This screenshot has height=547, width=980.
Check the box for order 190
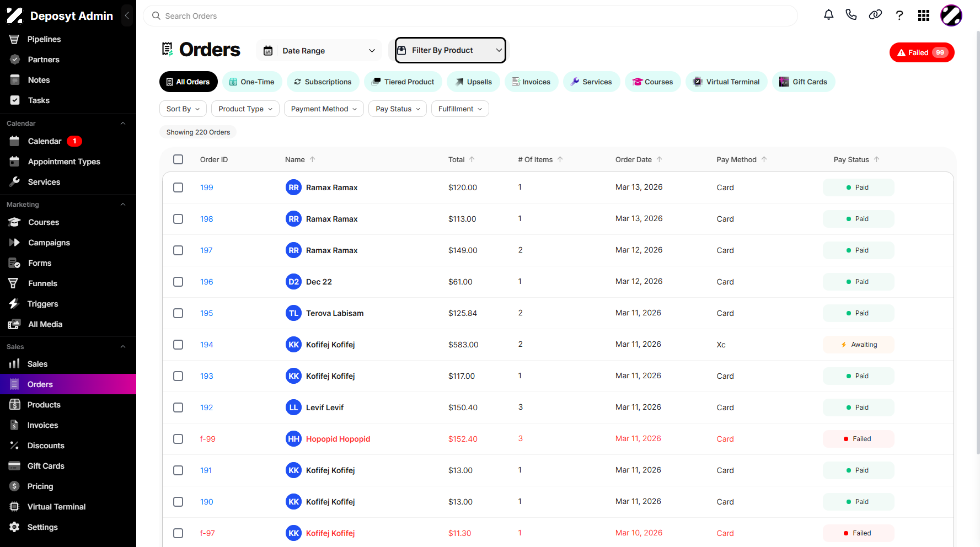[178, 502]
